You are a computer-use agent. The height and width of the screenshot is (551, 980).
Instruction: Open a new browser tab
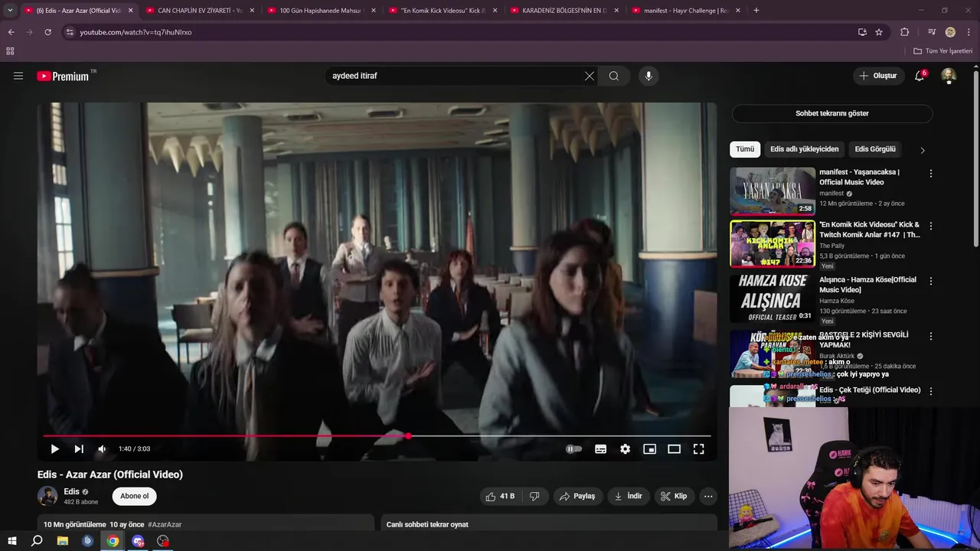click(x=756, y=11)
